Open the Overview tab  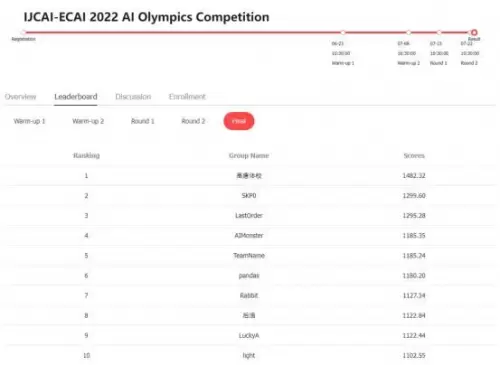click(x=20, y=97)
